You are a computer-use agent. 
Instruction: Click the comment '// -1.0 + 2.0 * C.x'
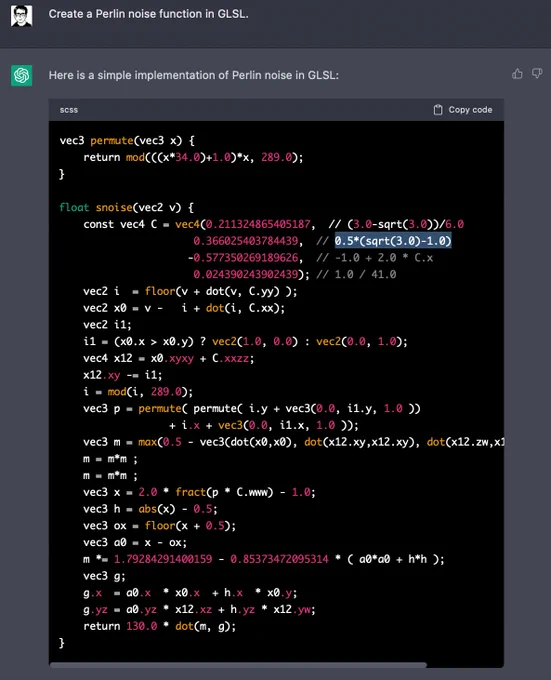375,258
